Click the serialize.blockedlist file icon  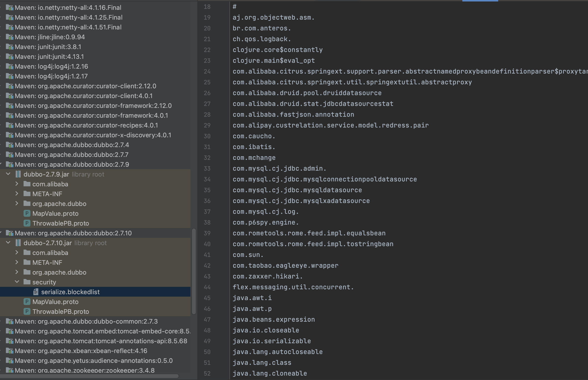[36, 292]
